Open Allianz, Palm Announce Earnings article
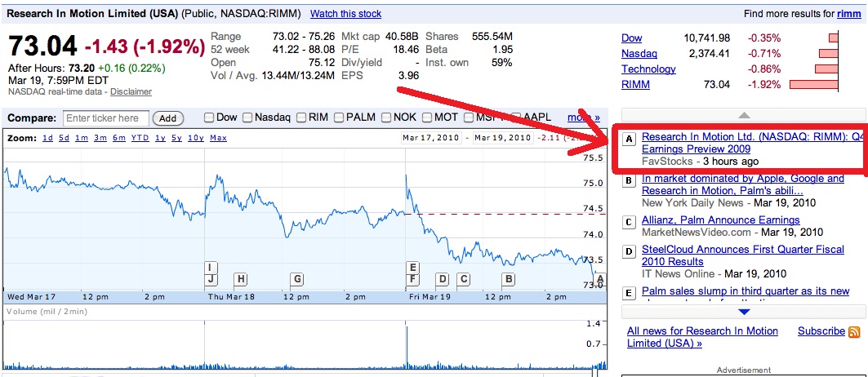Viewport: 868px width, 377px height. click(x=721, y=220)
